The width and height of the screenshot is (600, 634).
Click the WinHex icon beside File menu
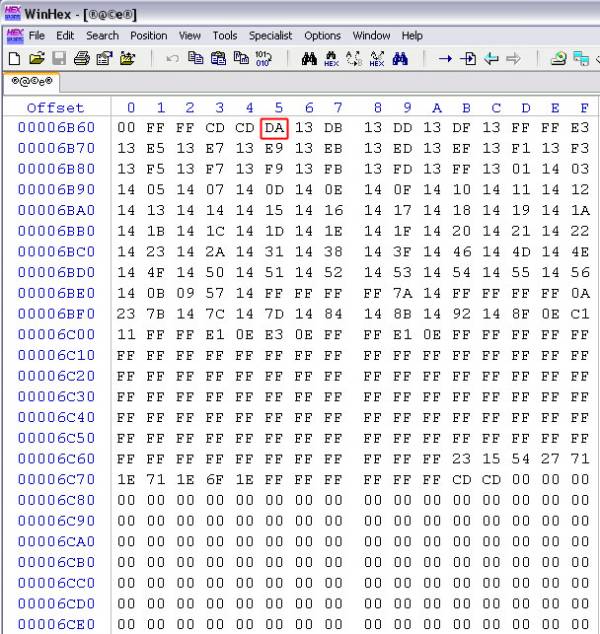15,36
